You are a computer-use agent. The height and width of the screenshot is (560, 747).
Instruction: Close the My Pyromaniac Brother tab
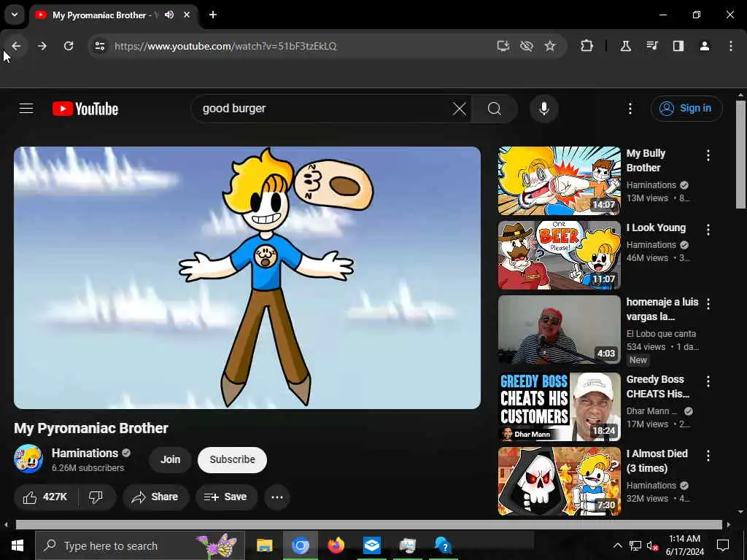pos(187,15)
